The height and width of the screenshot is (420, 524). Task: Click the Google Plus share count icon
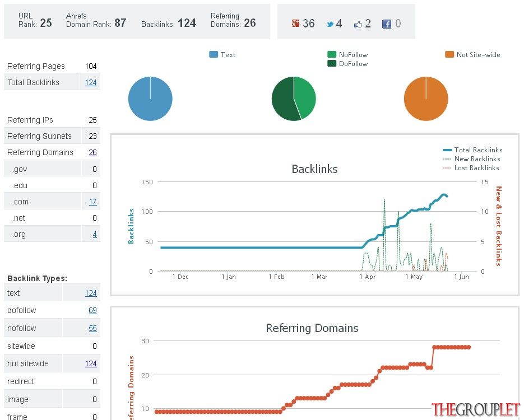295,24
